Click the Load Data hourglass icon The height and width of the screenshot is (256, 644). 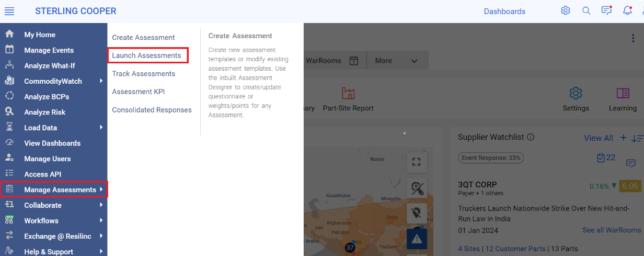(x=9, y=127)
